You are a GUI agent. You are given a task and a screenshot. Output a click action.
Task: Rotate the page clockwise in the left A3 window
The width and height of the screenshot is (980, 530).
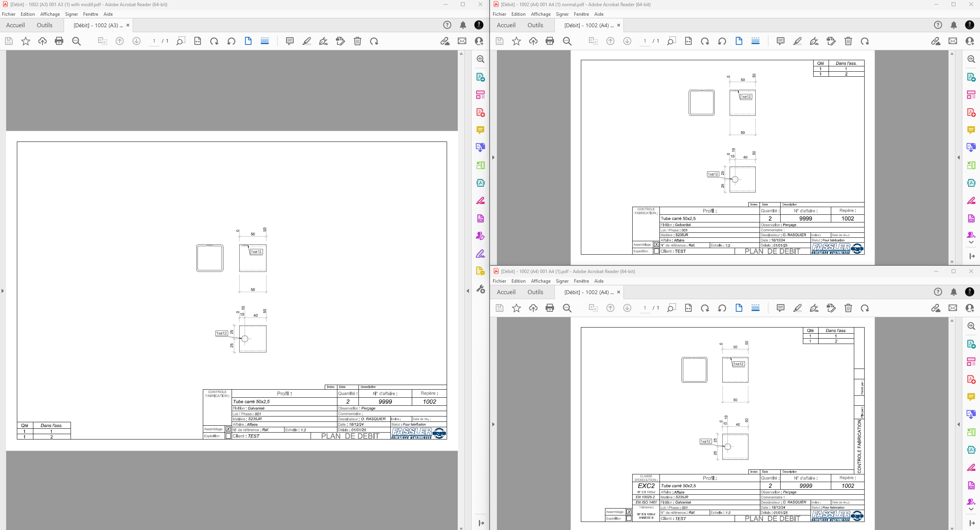[214, 41]
